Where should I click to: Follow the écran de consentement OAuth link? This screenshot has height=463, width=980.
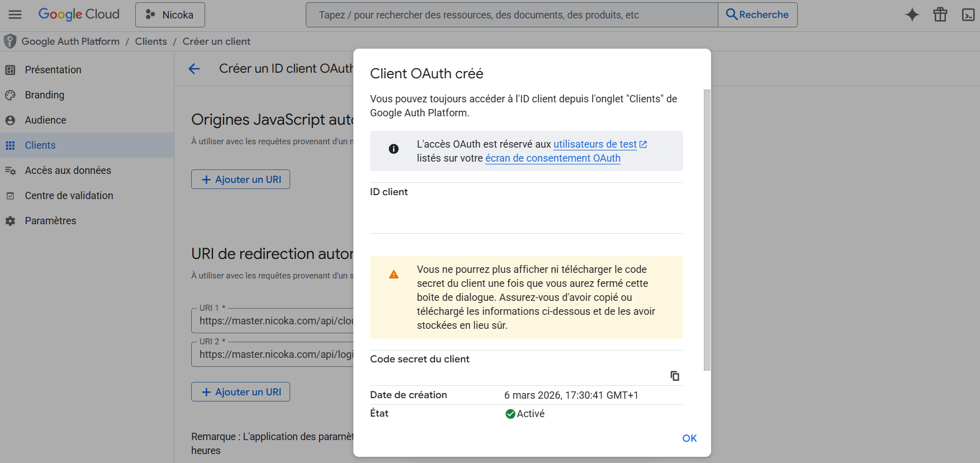pyautogui.click(x=552, y=158)
